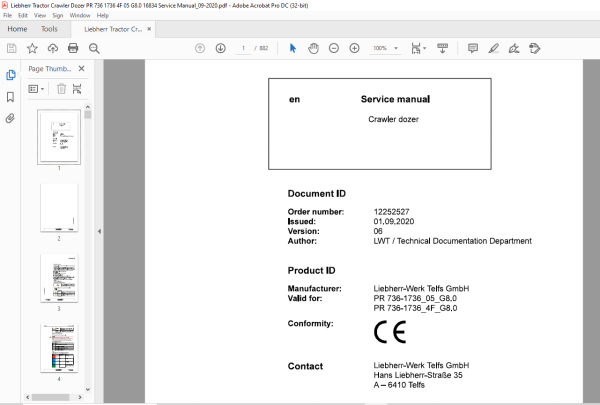
Task: Click the thumbnail panel page-layout icon beside trash
Action: (77, 89)
